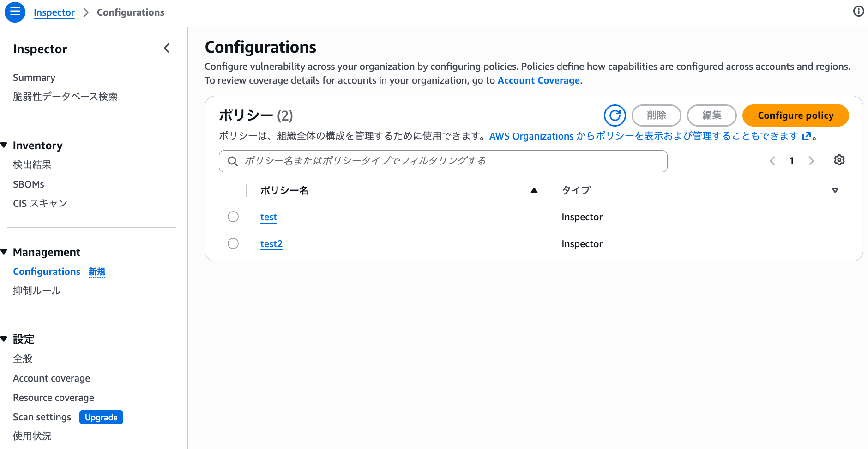Image resolution: width=868 pixels, height=449 pixels.
Task: Click the Inventory section heading
Action: [38, 146]
